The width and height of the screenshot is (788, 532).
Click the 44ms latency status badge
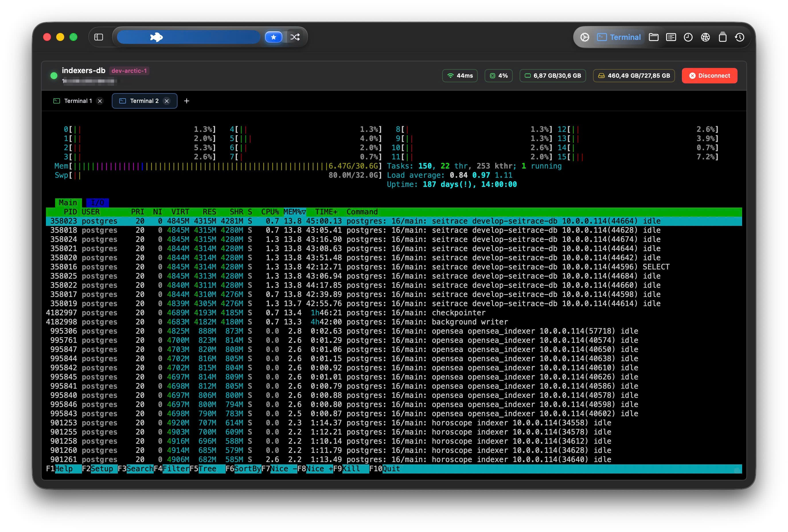click(x=460, y=76)
